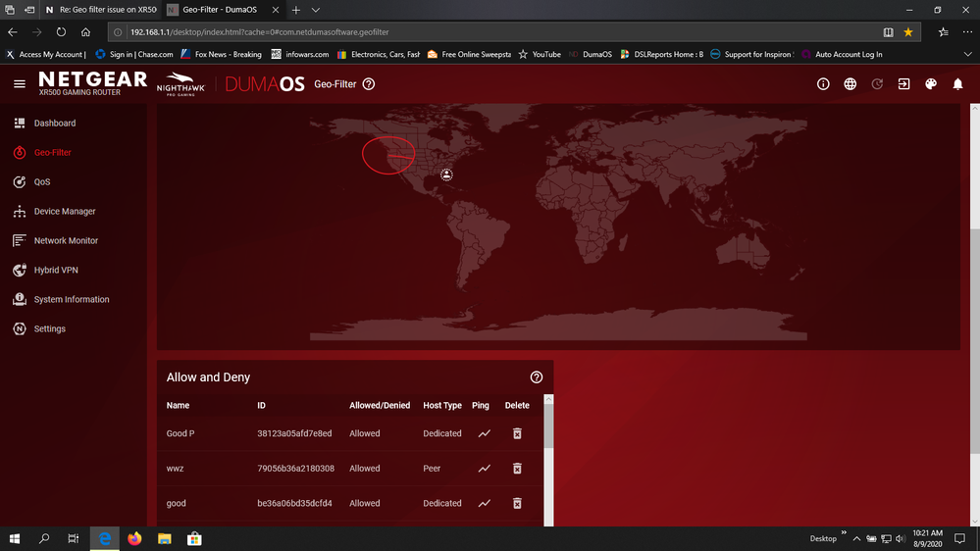Open Microsoft Store from the taskbar

point(194,538)
